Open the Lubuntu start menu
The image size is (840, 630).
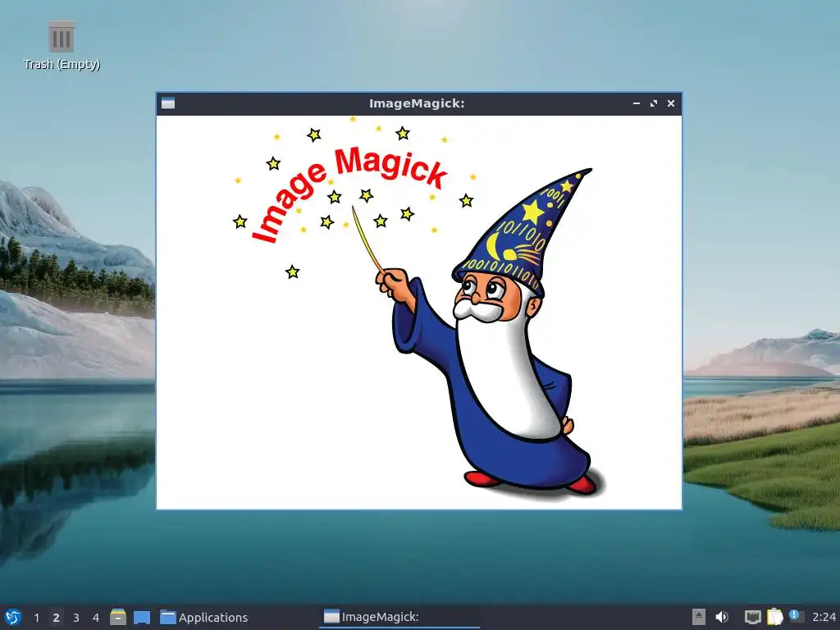pos(13,617)
